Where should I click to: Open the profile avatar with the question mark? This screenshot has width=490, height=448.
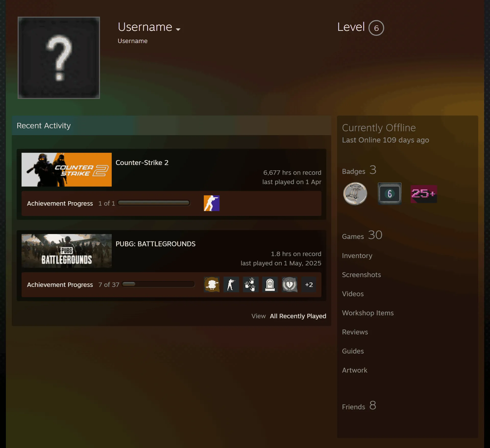59,58
